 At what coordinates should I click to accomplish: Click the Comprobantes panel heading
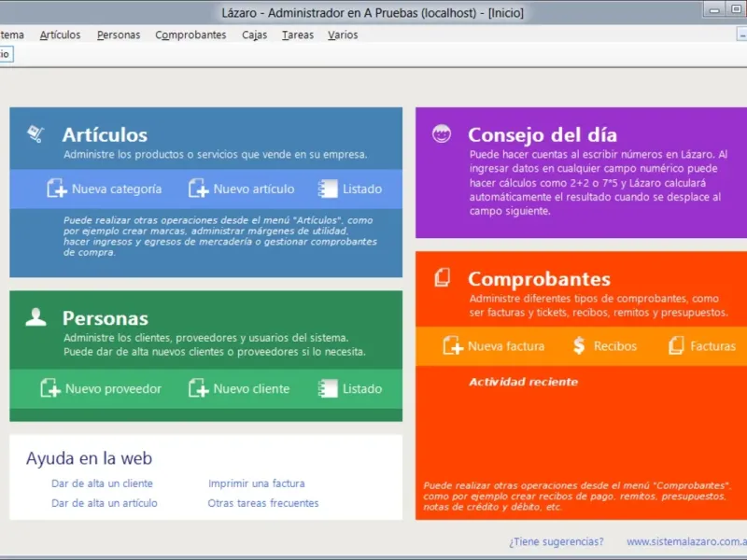point(539,279)
